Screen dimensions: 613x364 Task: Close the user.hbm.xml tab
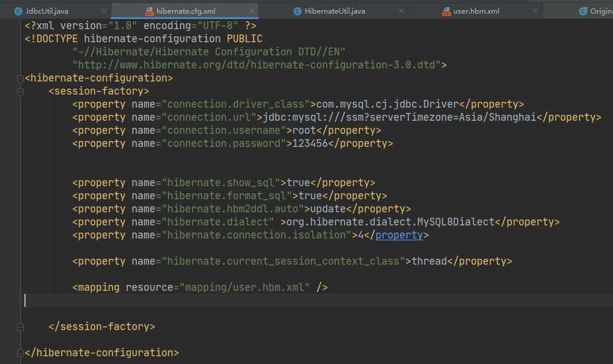tap(536, 11)
